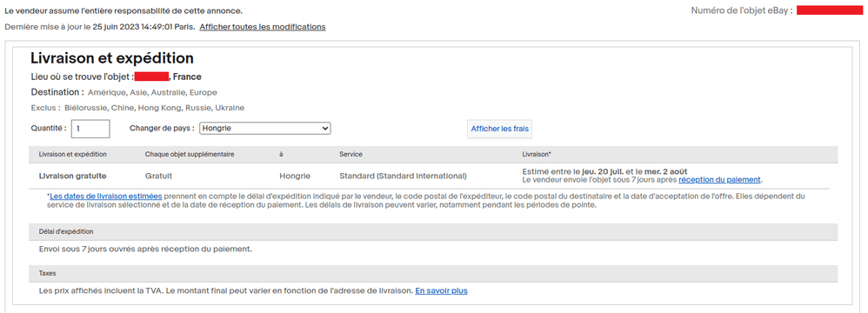The width and height of the screenshot is (868, 313).
Task: Click the Numéro de l'objet eBay label
Action: coord(742,10)
